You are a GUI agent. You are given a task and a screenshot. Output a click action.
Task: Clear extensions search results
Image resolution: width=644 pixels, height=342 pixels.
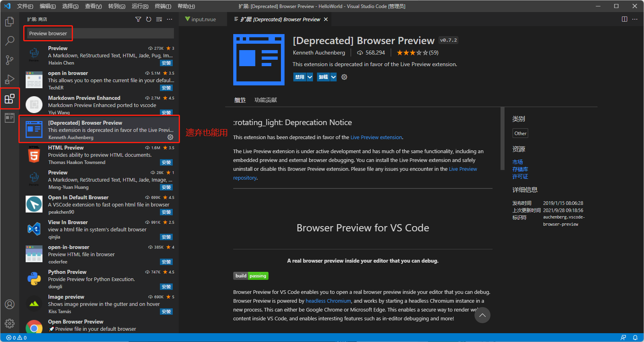159,19
